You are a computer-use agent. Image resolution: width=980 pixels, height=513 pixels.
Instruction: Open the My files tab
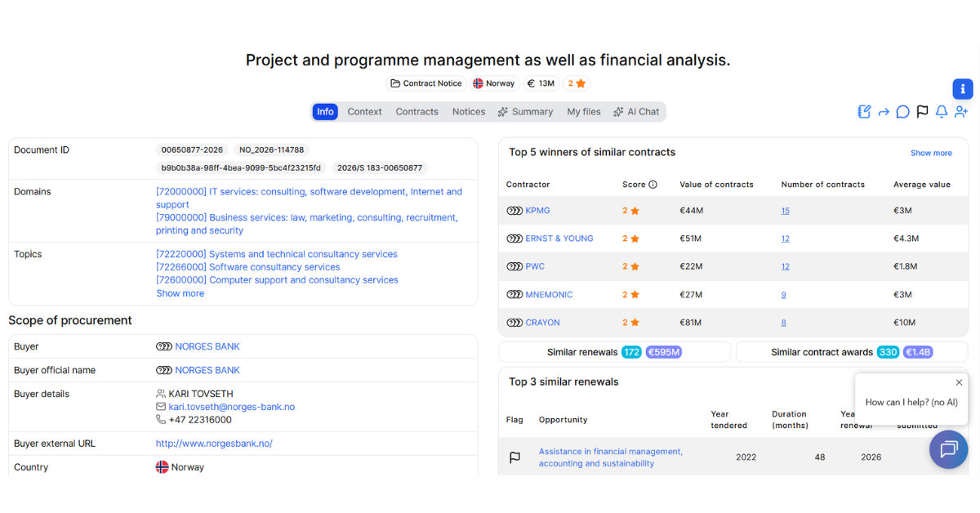pos(584,112)
